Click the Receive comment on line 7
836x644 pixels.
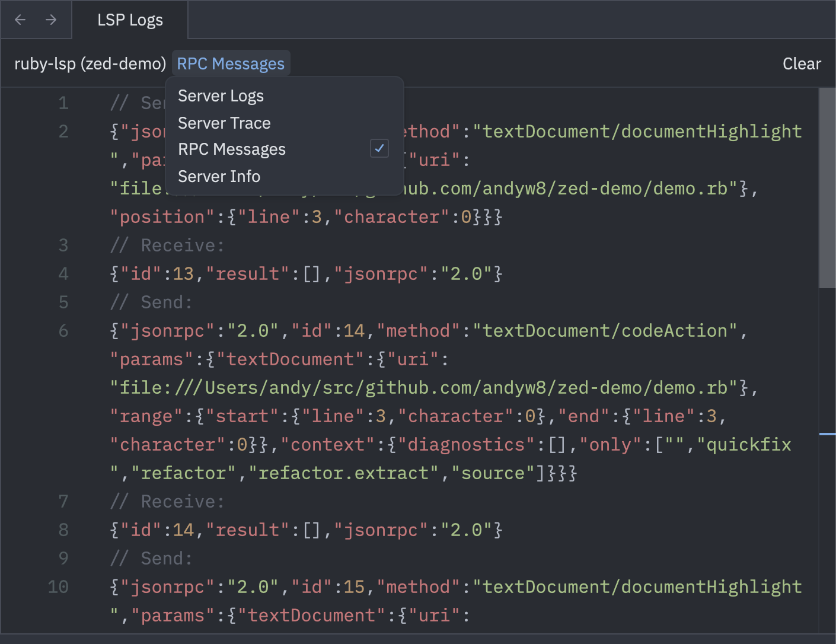click(167, 502)
